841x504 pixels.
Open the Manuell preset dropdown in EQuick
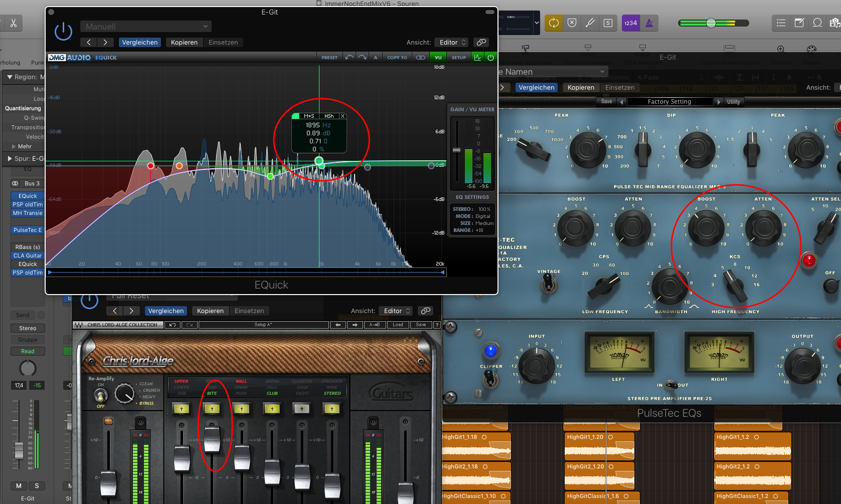(146, 27)
